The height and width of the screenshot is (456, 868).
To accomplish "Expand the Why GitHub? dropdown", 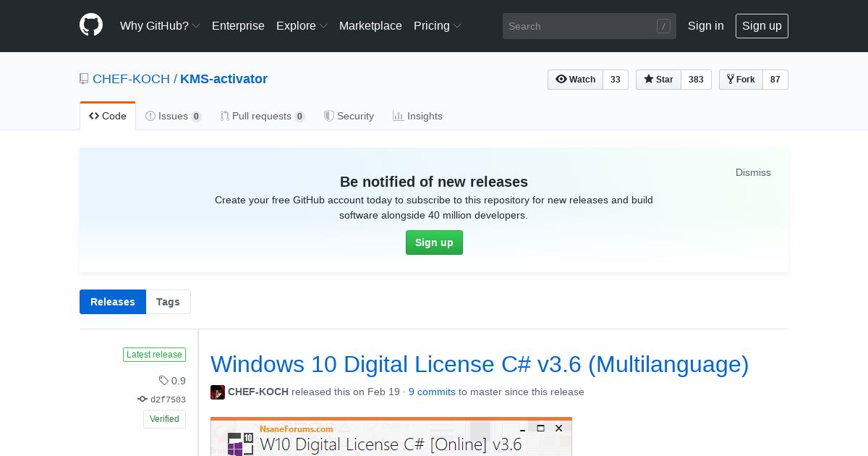I will click(160, 26).
